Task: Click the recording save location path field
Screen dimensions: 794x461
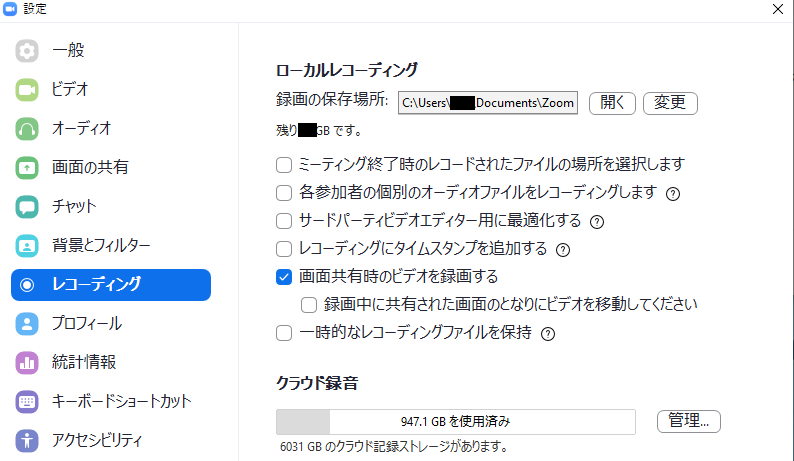Action: pyautogui.click(x=489, y=103)
